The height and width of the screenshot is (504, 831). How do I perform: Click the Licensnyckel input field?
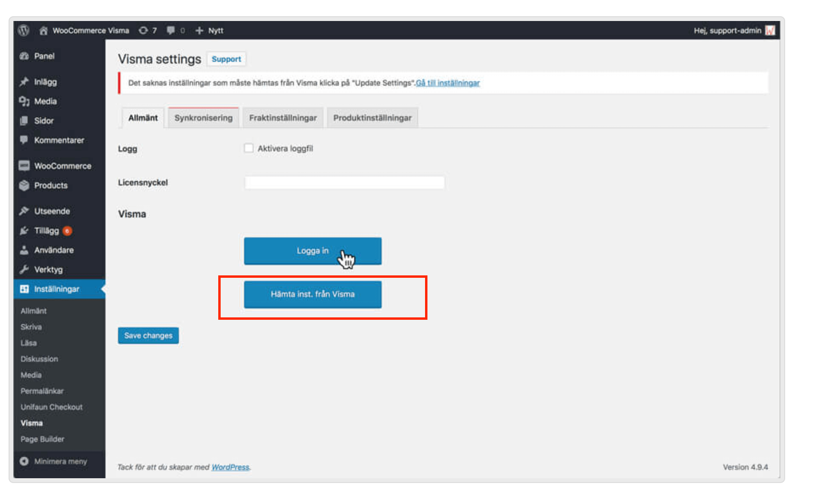click(x=344, y=182)
